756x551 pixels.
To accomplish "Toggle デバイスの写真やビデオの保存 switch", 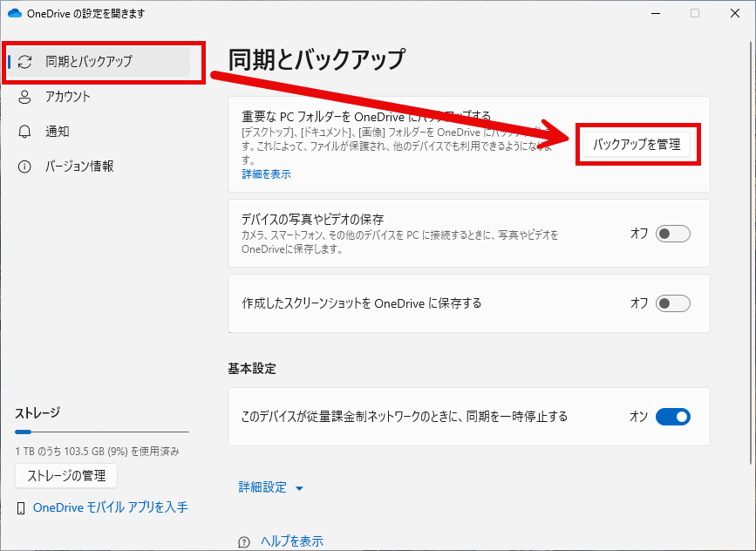I will point(672,234).
